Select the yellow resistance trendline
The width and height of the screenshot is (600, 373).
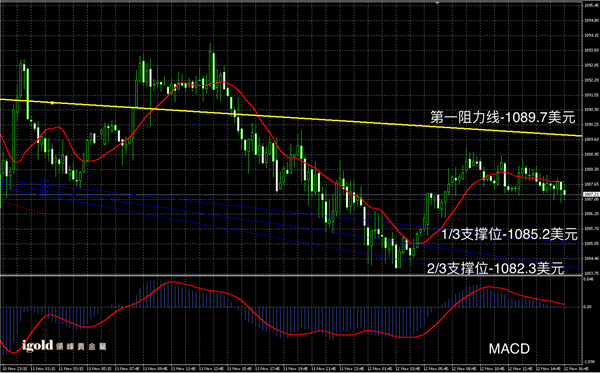[x=291, y=117]
